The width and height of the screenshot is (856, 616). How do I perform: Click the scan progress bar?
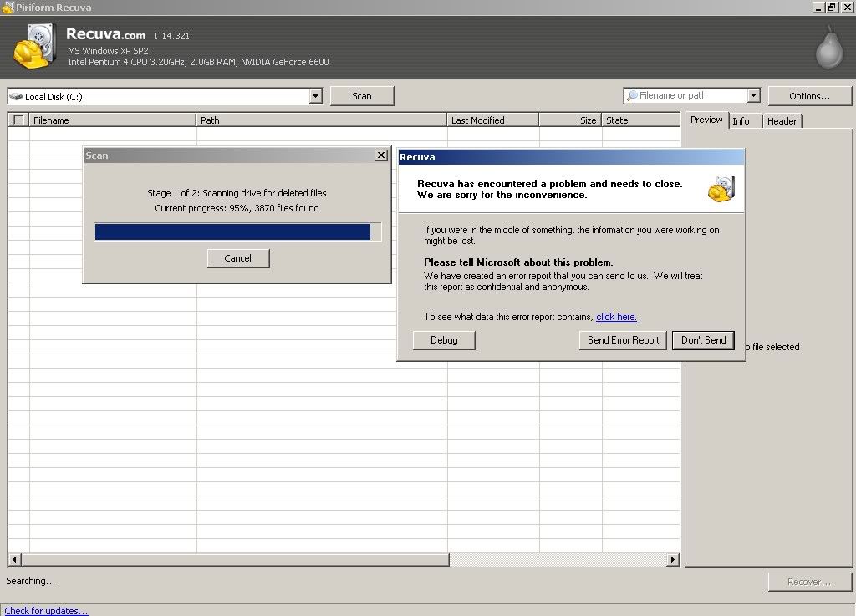tap(237, 232)
